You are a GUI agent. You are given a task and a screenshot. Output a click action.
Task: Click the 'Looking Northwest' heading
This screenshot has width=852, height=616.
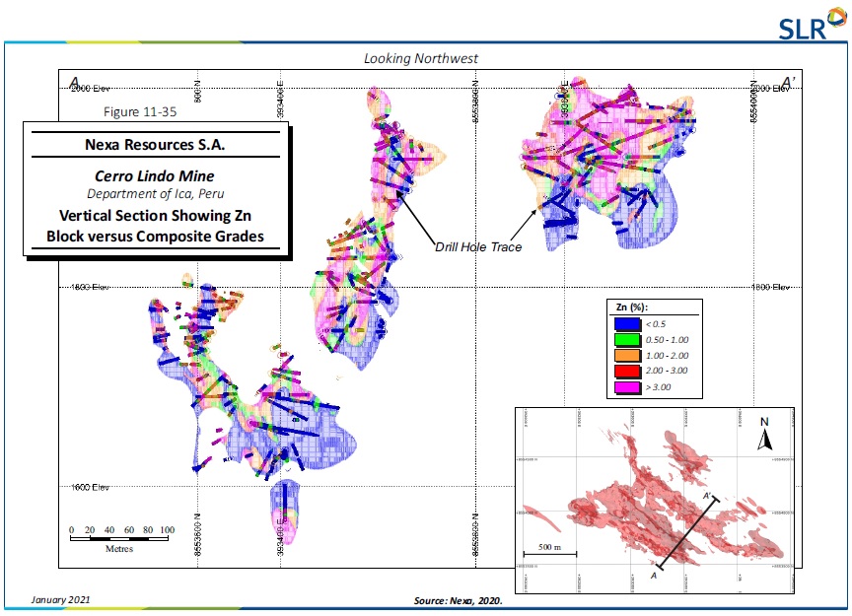point(420,59)
